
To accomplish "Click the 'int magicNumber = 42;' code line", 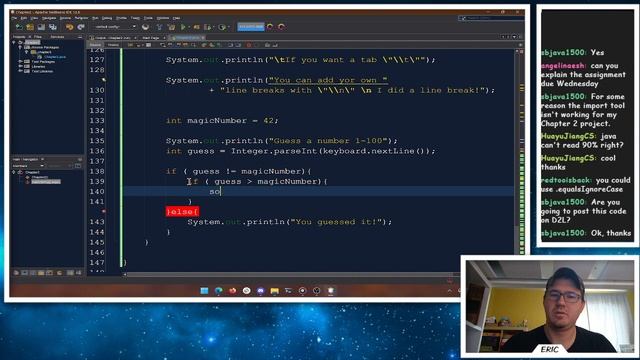I will (222, 120).
